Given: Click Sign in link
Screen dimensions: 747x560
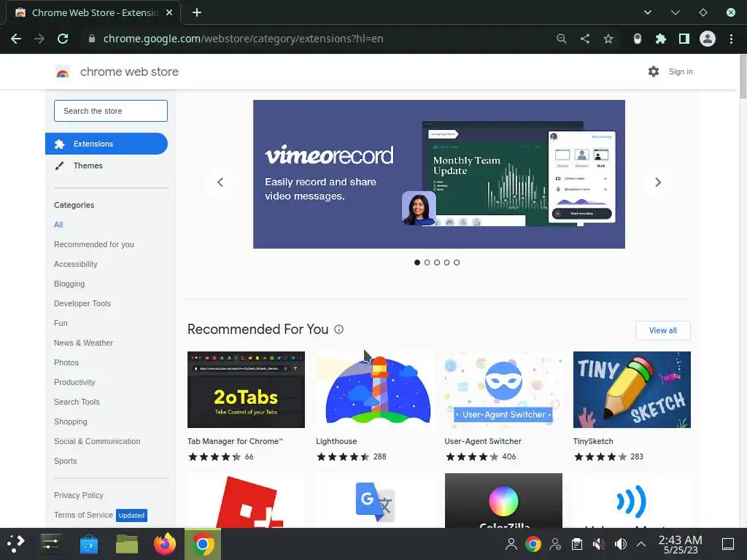Looking at the screenshot, I should click(x=681, y=71).
